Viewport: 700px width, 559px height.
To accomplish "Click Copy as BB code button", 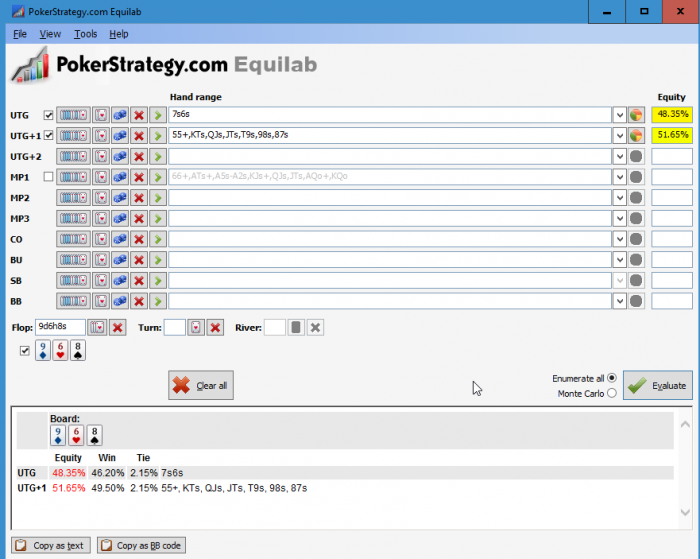I will click(142, 546).
